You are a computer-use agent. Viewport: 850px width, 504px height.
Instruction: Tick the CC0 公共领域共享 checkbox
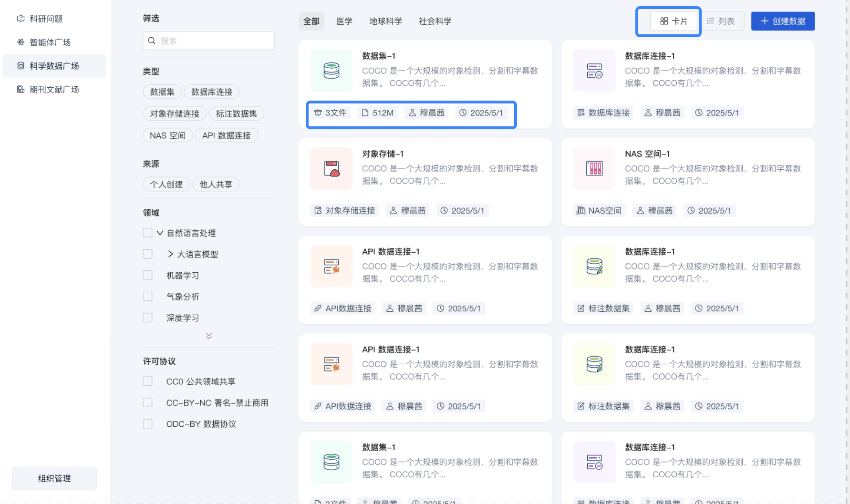pyautogui.click(x=147, y=381)
